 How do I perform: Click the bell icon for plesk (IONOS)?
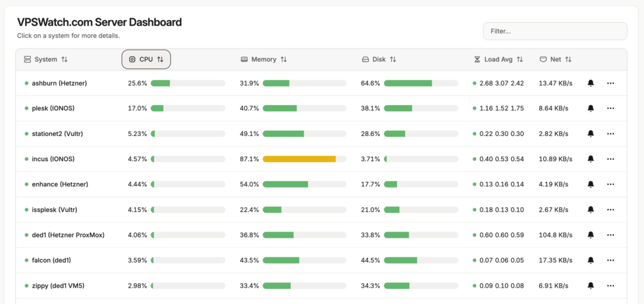[x=591, y=108]
